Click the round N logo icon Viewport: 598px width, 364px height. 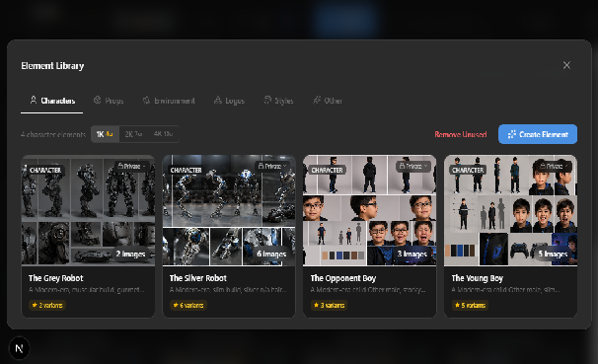click(19, 348)
